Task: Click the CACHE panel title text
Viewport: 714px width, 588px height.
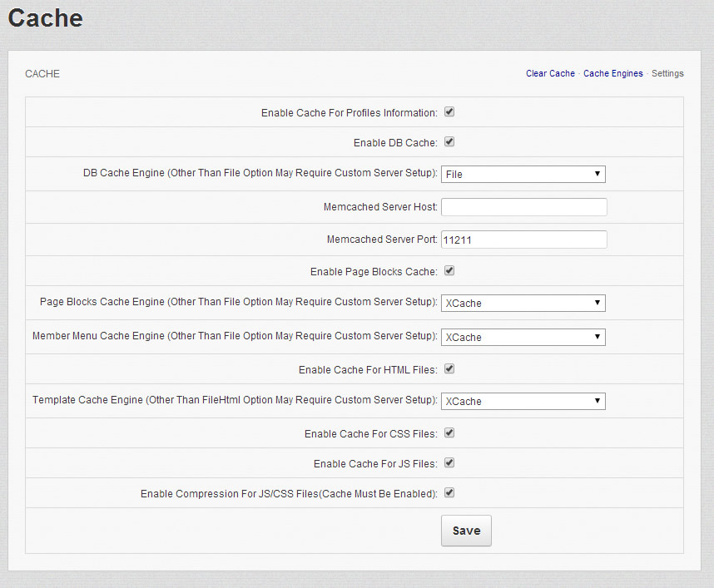Action: tap(42, 74)
